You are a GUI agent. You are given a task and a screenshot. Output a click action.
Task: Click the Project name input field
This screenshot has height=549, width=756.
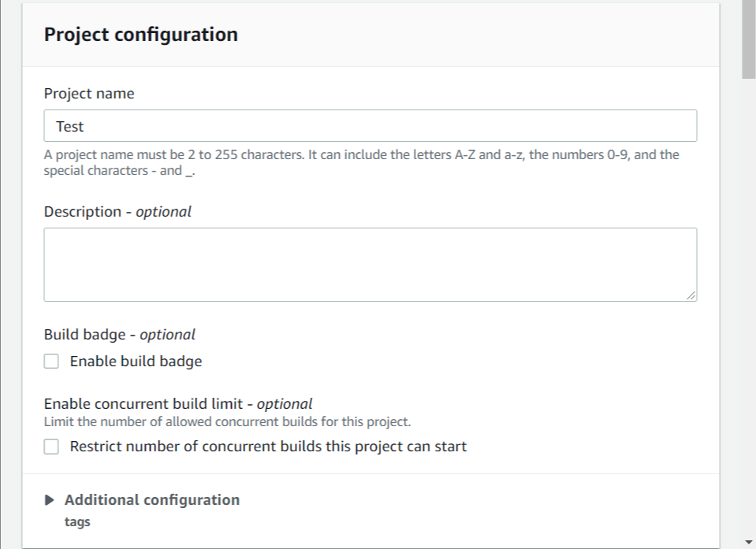tap(370, 126)
